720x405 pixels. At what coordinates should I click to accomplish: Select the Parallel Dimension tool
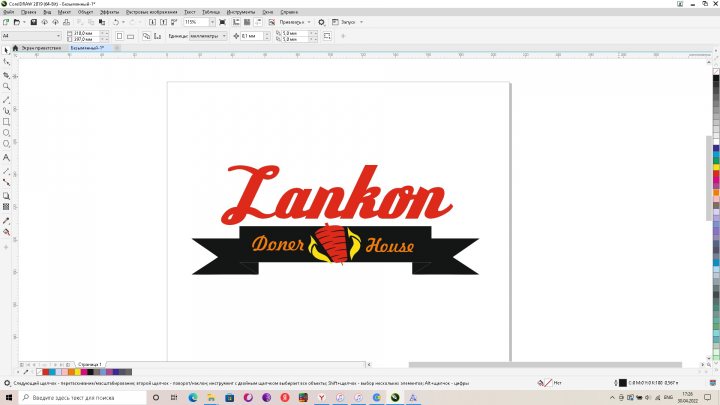click(x=6, y=171)
